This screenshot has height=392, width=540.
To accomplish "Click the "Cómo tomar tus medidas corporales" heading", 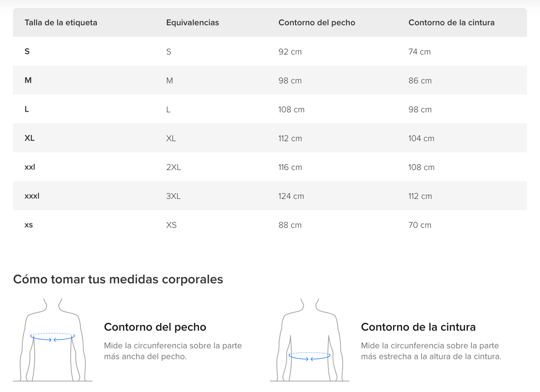I will pos(118,280).
